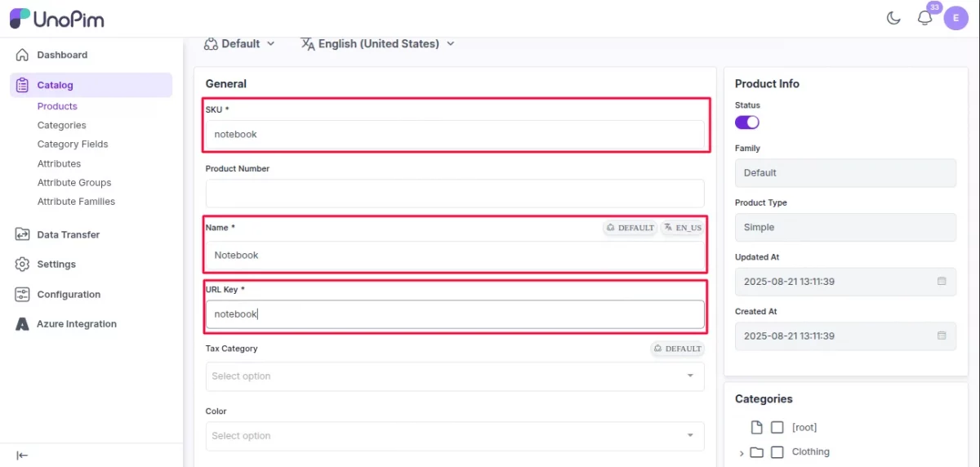The image size is (980, 467).
Task: Click the Azure Integration icon
Action: click(x=22, y=324)
